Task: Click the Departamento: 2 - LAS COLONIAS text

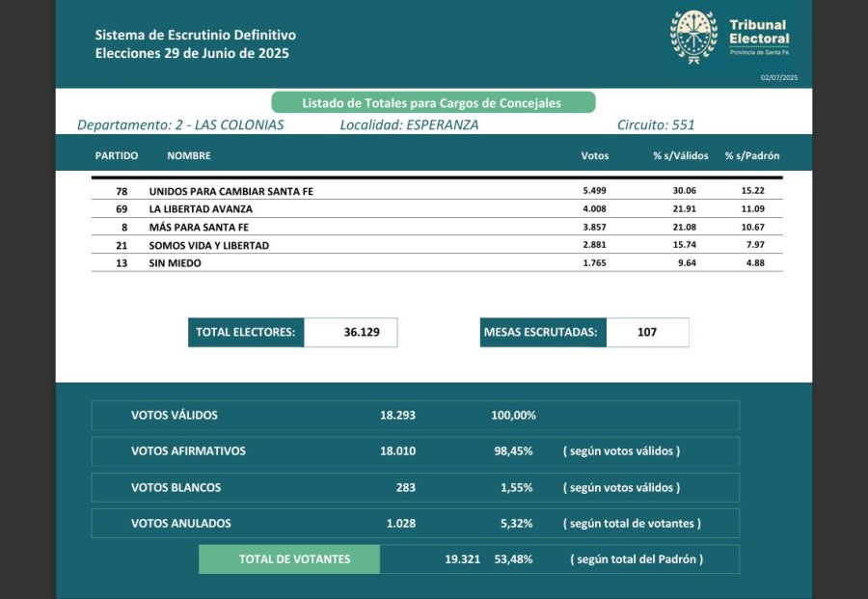Action: (180, 124)
